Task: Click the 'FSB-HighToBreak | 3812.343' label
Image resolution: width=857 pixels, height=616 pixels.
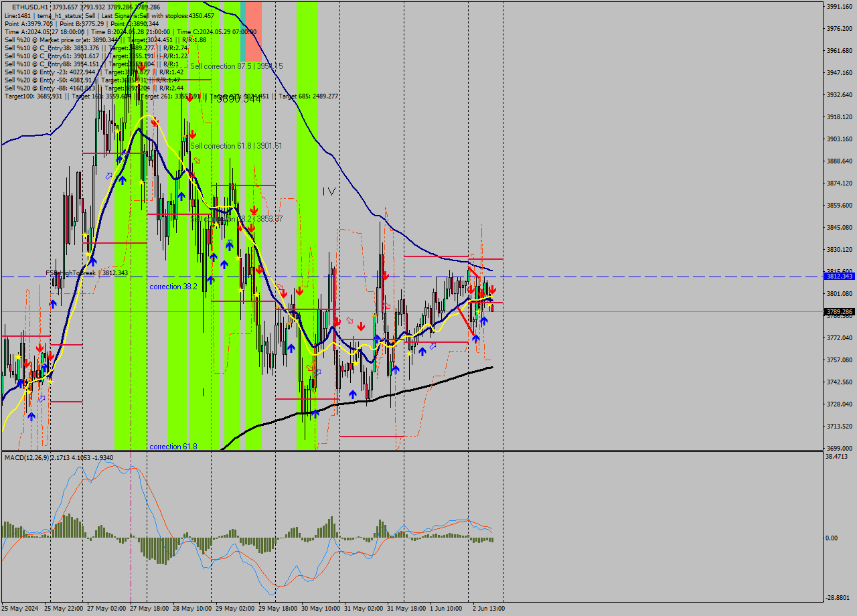Action: 86,273
